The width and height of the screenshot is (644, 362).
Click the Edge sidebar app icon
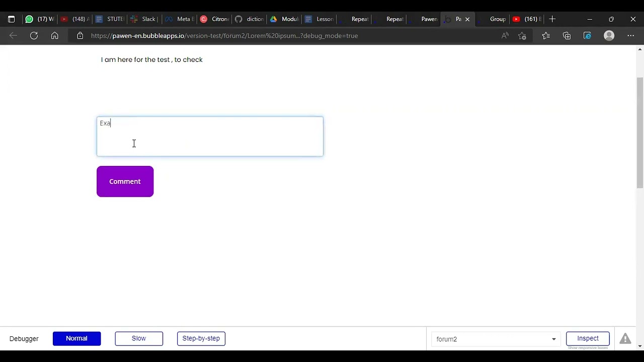pyautogui.click(x=588, y=36)
